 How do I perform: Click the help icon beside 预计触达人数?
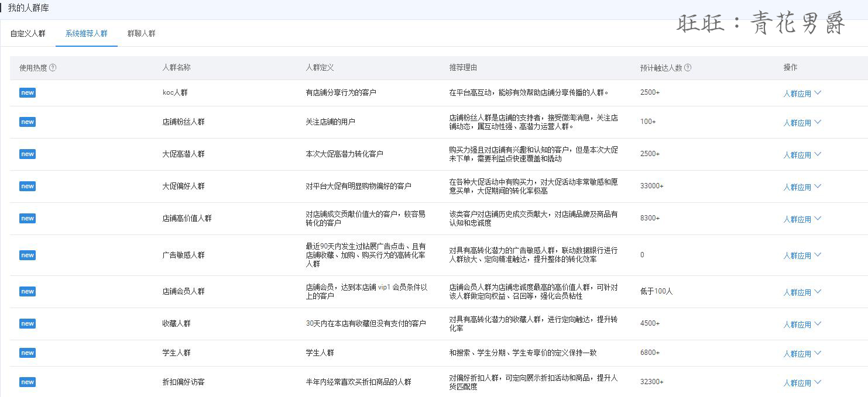[x=688, y=68]
